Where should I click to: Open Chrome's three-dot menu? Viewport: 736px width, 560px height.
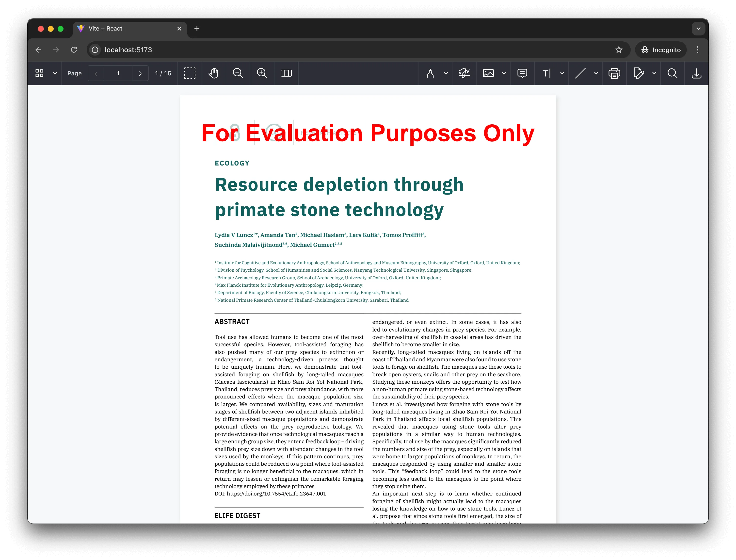tap(697, 50)
